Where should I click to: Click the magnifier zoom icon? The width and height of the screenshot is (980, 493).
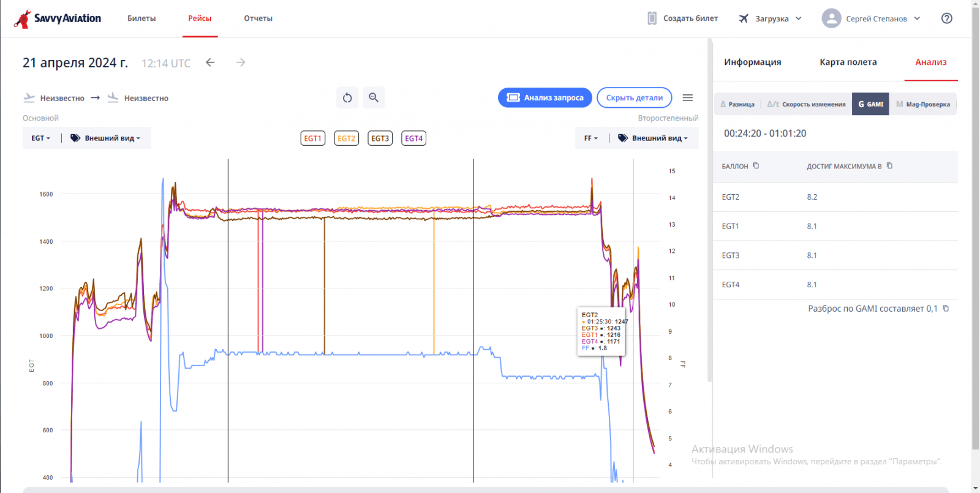pyautogui.click(x=374, y=98)
